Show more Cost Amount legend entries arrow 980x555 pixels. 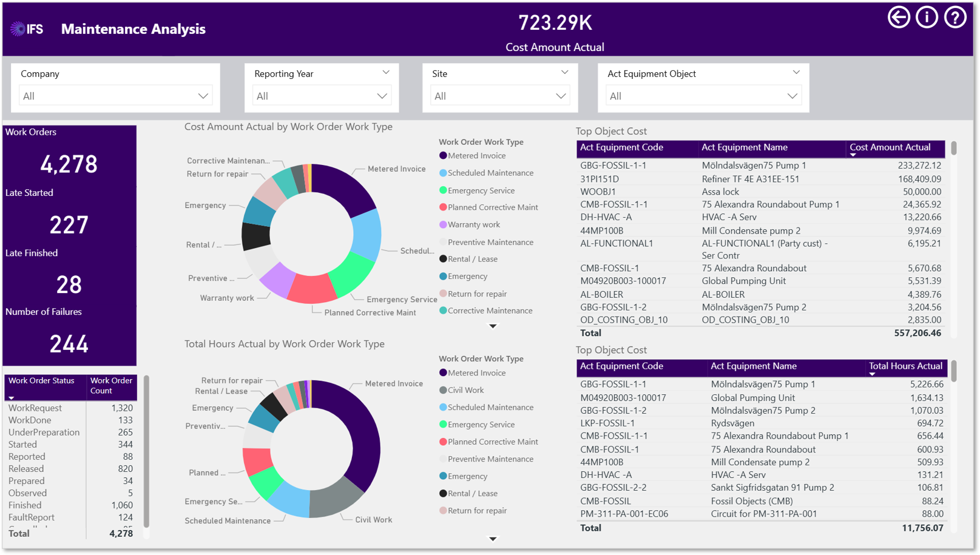point(493,326)
